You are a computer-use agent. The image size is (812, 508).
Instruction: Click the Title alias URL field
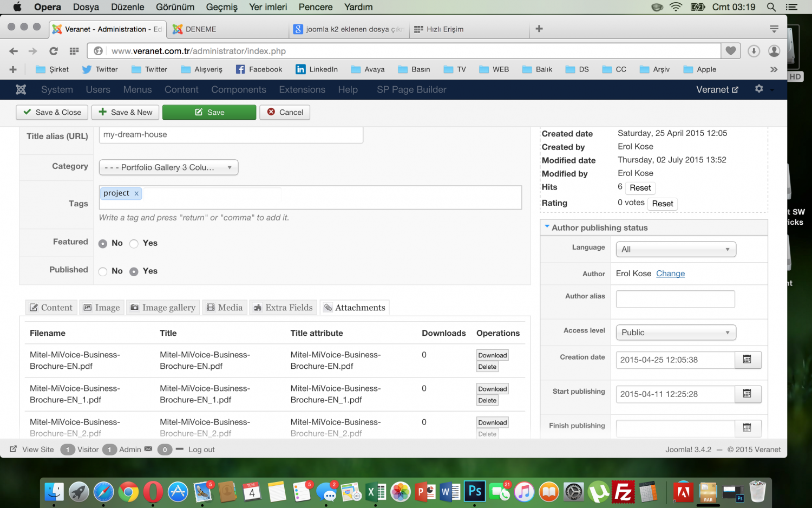click(x=231, y=135)
